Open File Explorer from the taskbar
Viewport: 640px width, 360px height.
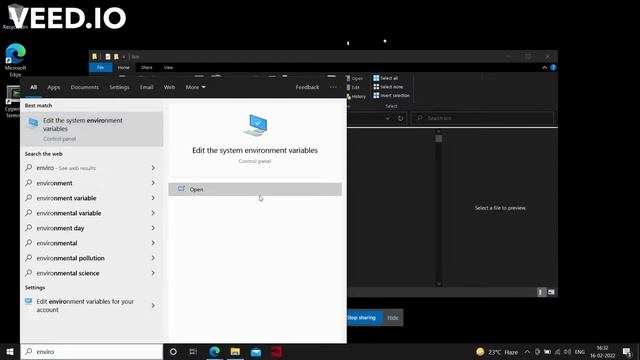(x=235, y=351)
